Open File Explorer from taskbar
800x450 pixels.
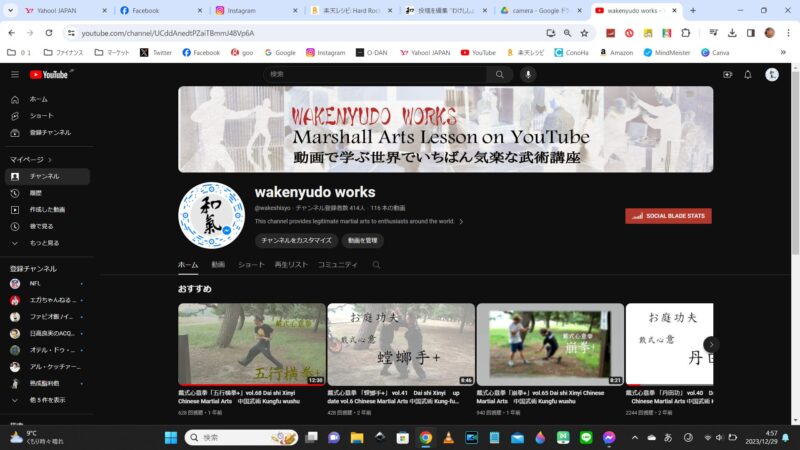(357, 437)
